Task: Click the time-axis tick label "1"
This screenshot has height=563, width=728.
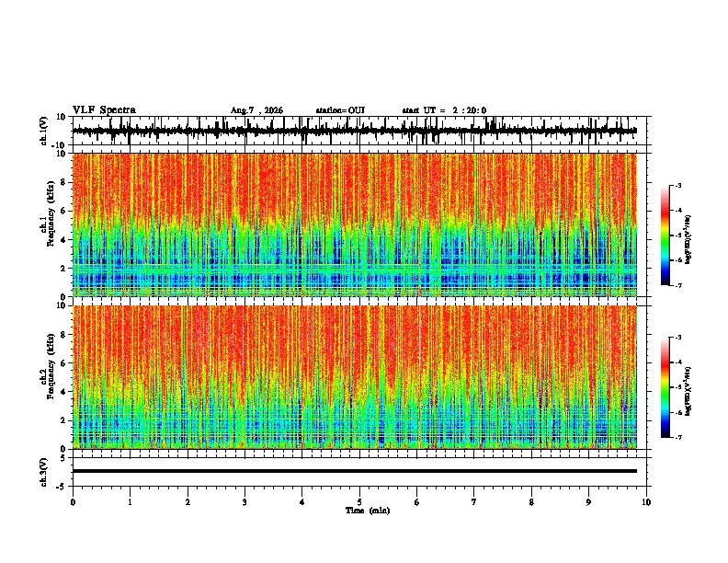Action: 130,502
